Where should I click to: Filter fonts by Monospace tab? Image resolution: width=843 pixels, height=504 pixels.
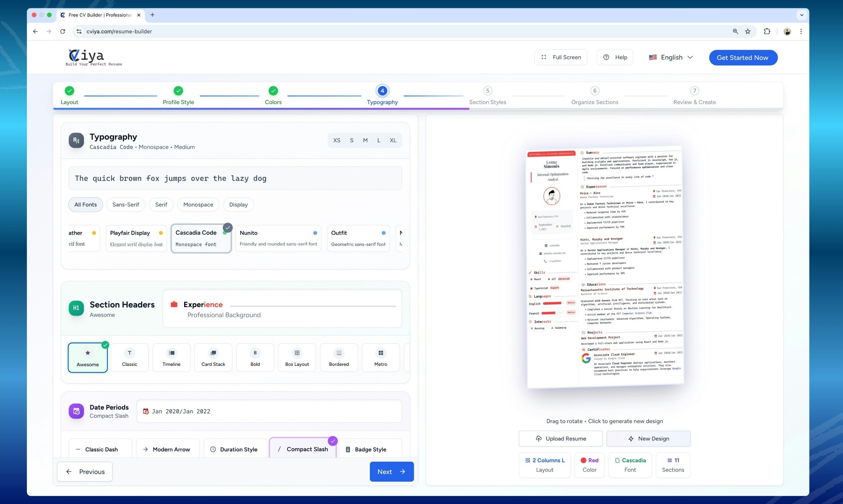198,205
